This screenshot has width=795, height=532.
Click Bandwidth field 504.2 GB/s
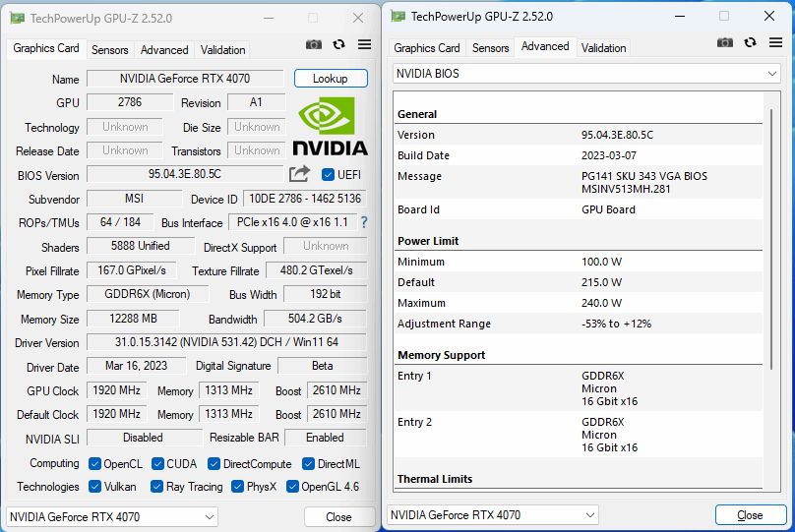(x=316, y=319)
